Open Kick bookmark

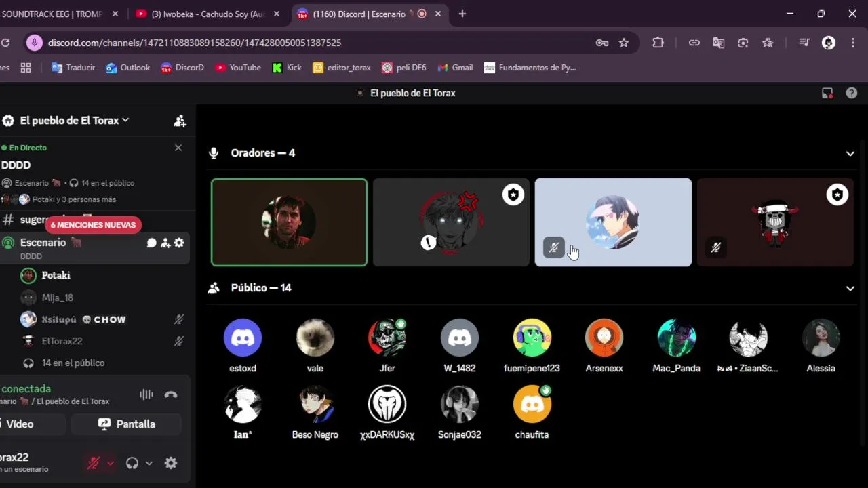[287, 68]
